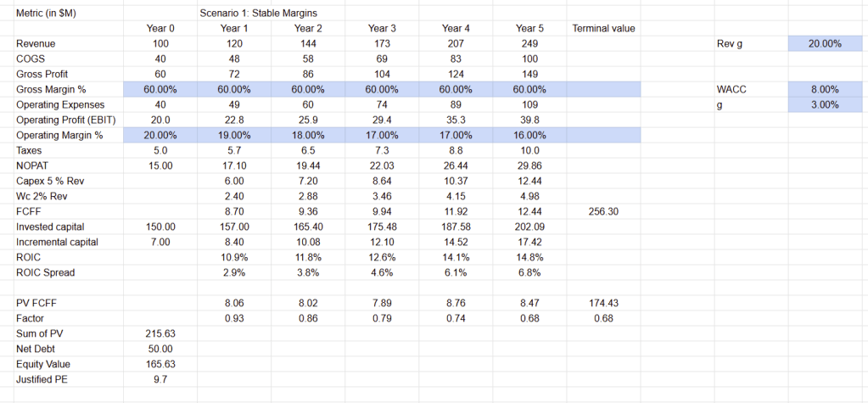Click the Year 5 Operating Margin 16.00% cell
This screenshot has width=868, height=403.
click(x=529, y=135)
